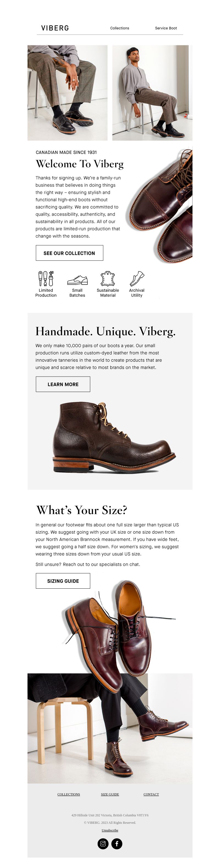This screenshot has width=220, height=868.
Task: Click the See Our Collection button
Action: (x=70, y=253)
